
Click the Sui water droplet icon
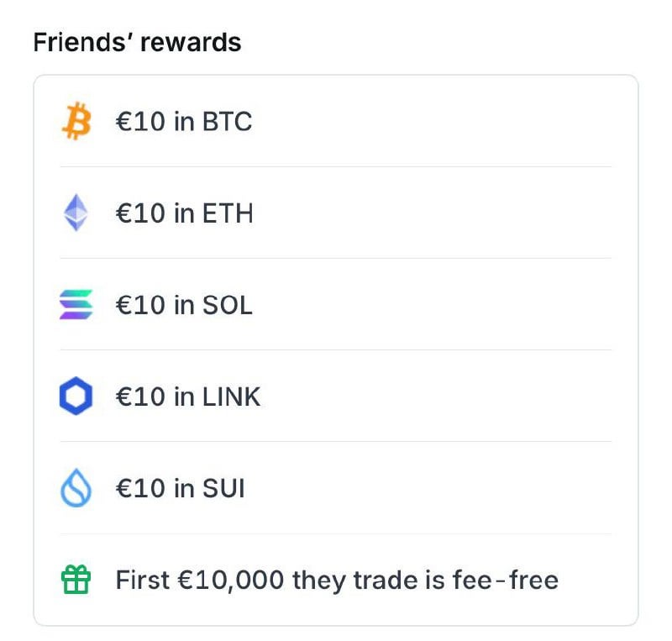[x=76, y=488]
